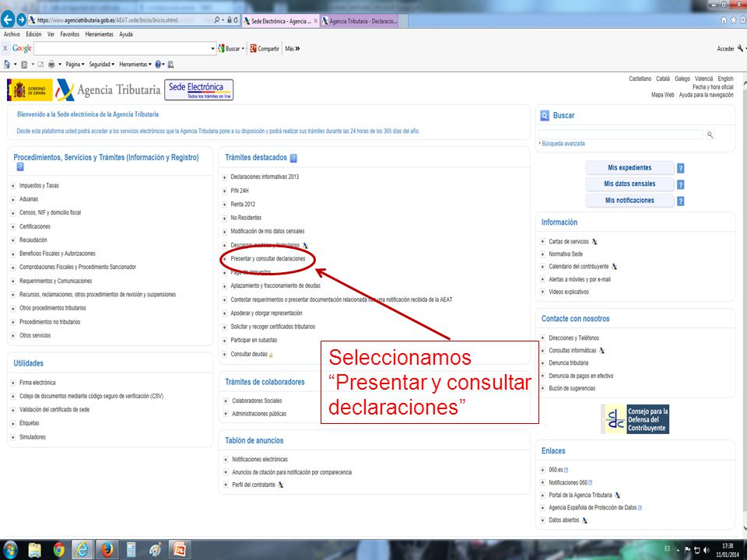Click the Favorites star icon
This screenshot has width=747, height=560.
tap(734, 20)
